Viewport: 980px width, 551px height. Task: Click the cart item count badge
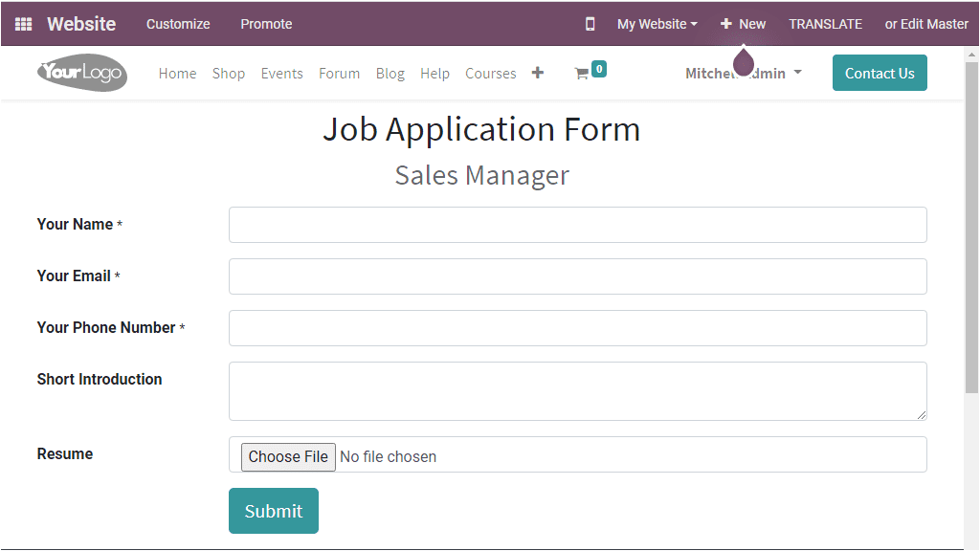coord(599,69)
